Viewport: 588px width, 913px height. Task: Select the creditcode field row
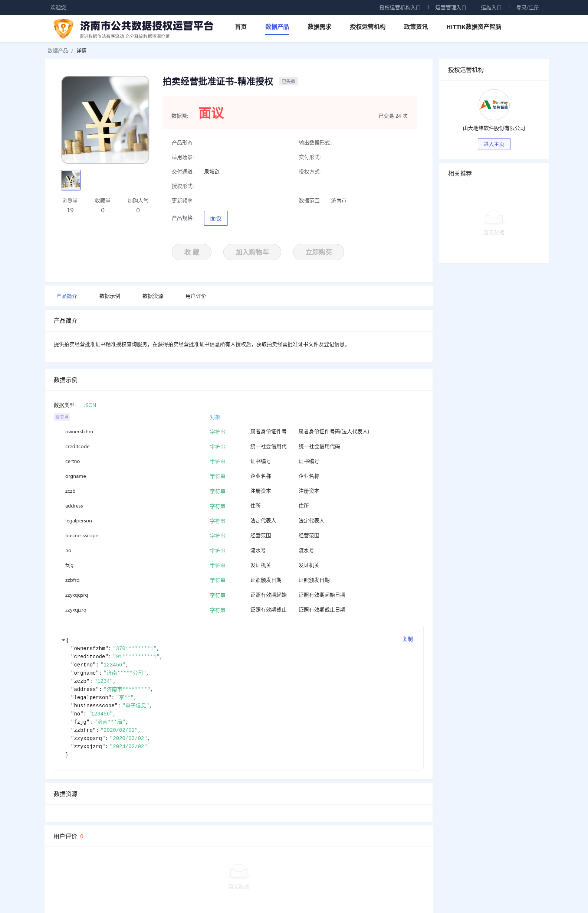239,446
